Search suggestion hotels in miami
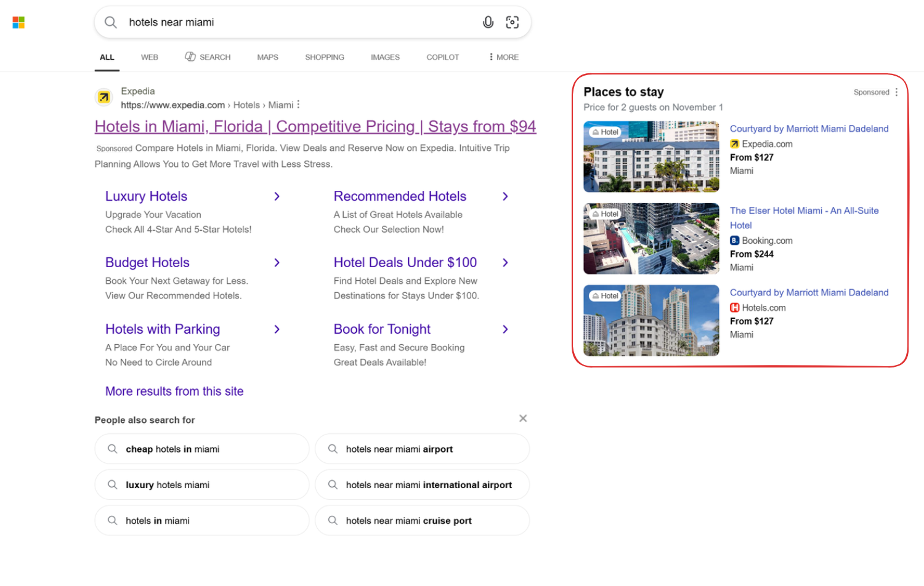 (x=202, y=520)
